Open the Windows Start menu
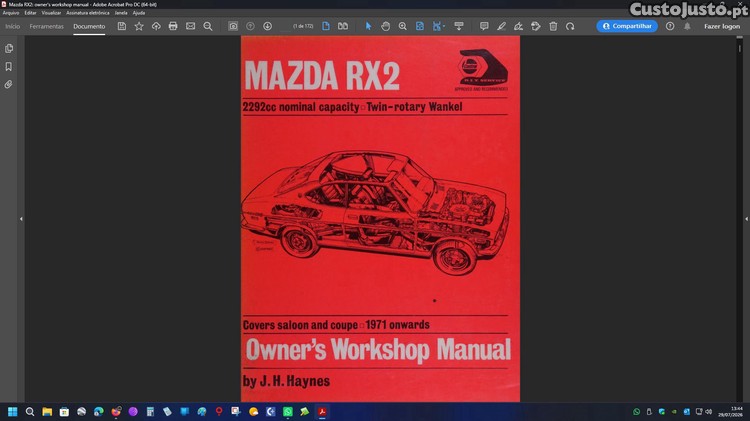This screenshot has height=421, width=750. (x=12, y=411)
